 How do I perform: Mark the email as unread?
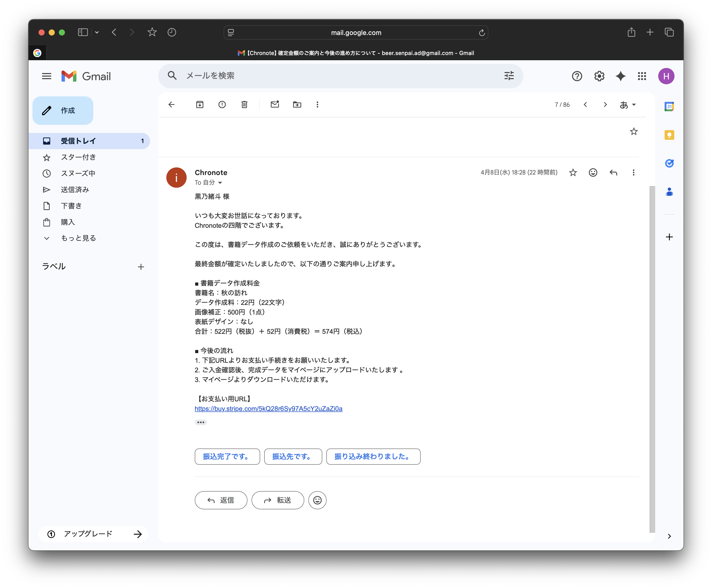click(275, 105)
